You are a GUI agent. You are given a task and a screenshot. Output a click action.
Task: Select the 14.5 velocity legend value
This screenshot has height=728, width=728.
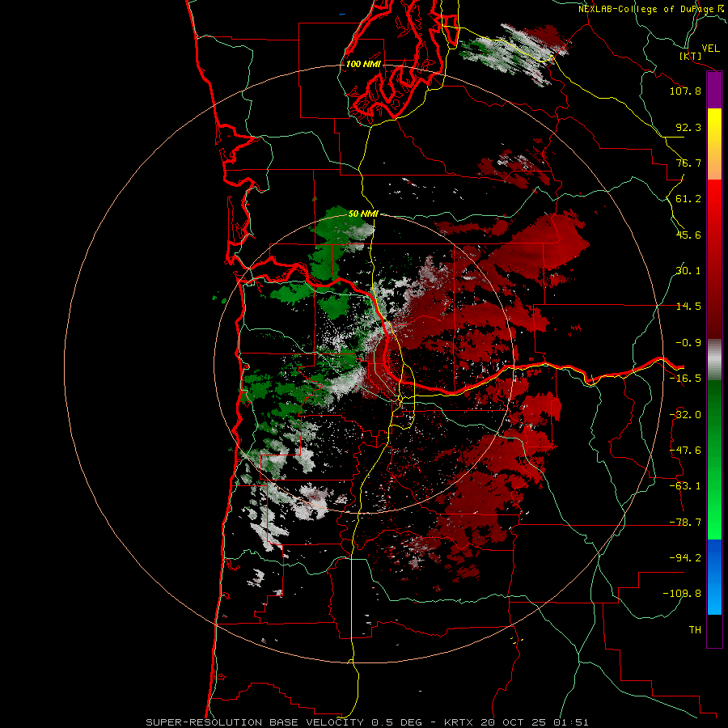tap(688, 307)
